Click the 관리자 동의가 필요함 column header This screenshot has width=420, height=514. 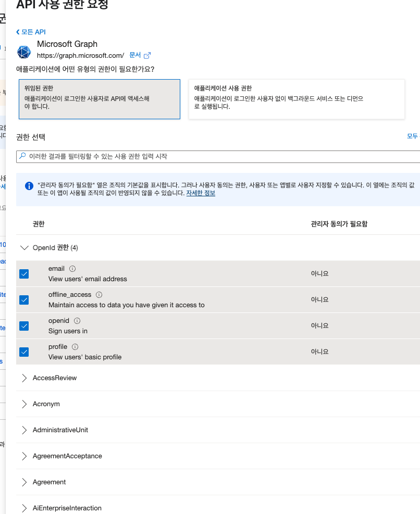[339, 224]
